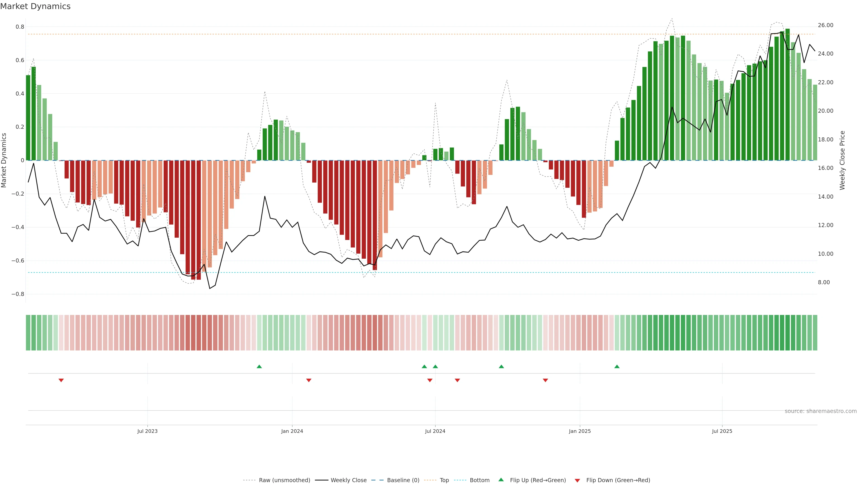Click the Flip Up legend triangle icon
The height and width of the screenshot is (488, 868).
tap(501, 480)
